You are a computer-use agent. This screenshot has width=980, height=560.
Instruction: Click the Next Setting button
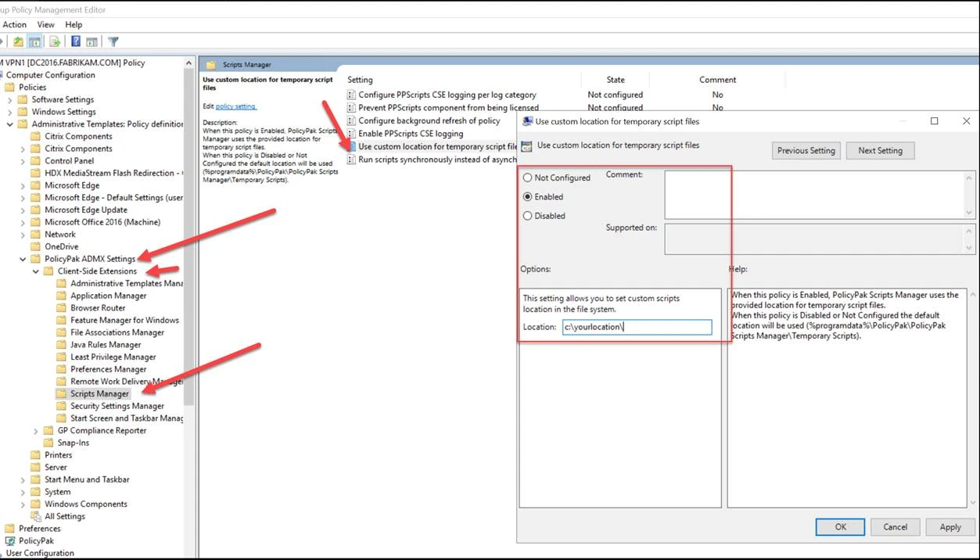click(x=880, y=151)
